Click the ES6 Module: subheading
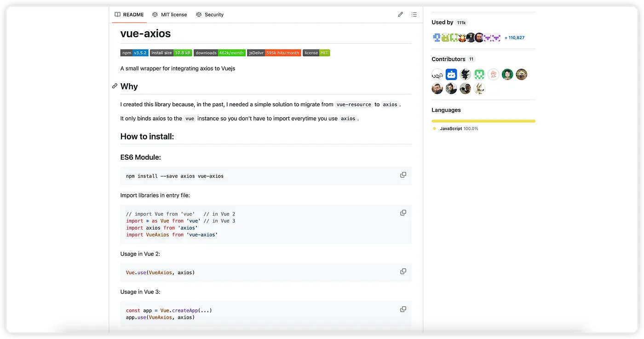The height and width of the screenshot is (339, 644). coord(141,157)
